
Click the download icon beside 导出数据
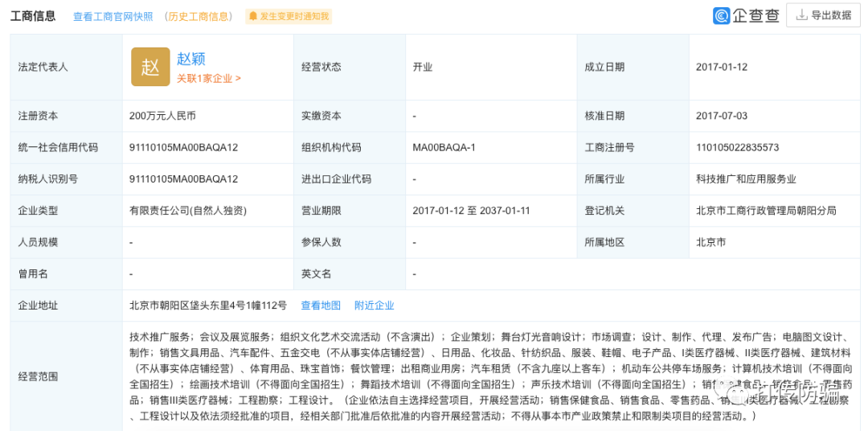pos(801,15)
